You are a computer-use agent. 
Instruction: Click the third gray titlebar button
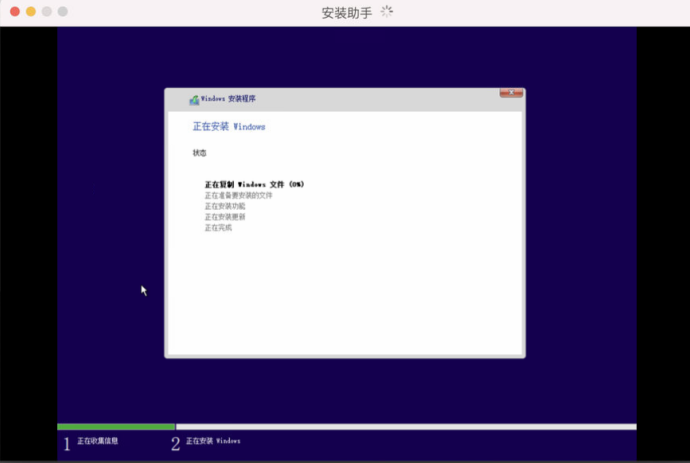(x=47, y=11)
